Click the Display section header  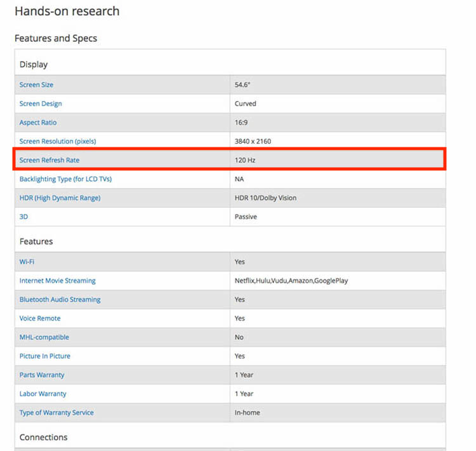[34, 64]
